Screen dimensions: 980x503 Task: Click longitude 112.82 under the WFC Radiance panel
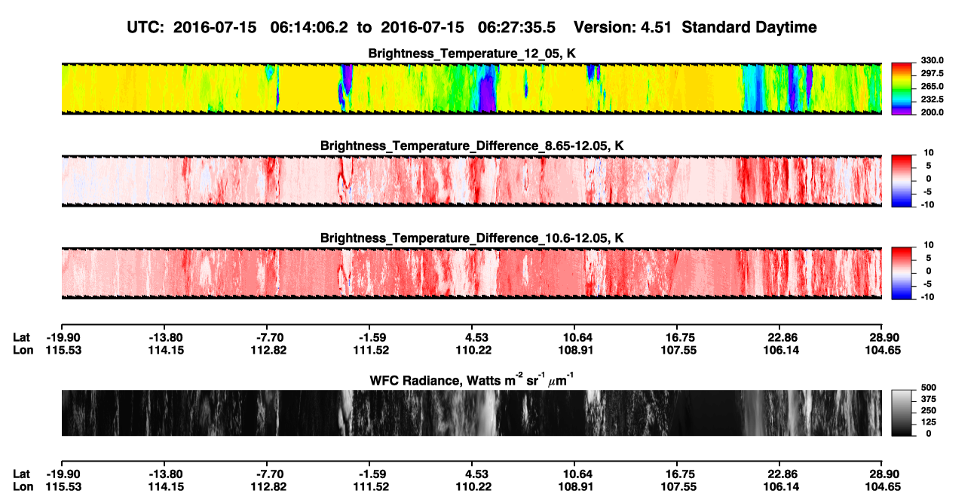270,486
